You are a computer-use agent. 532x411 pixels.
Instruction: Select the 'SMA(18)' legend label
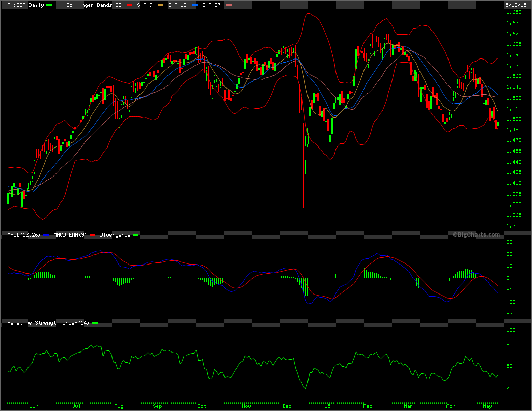coord(179,5)
